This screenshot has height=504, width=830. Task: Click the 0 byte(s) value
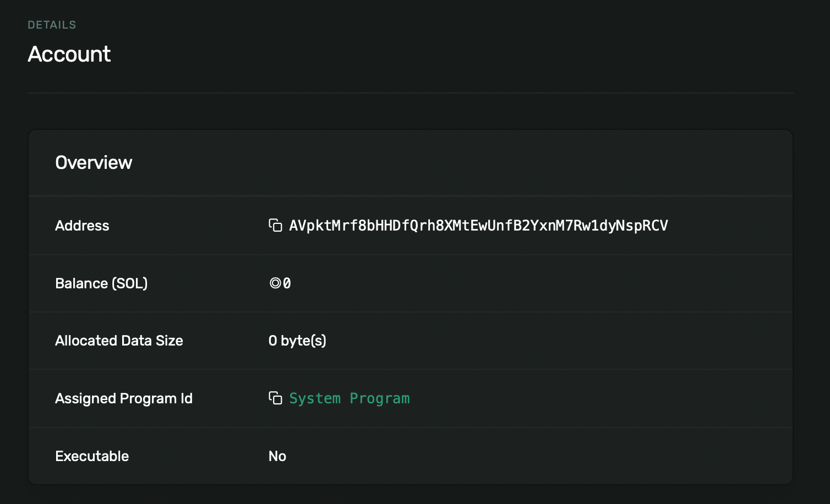(x=297, y=340)
